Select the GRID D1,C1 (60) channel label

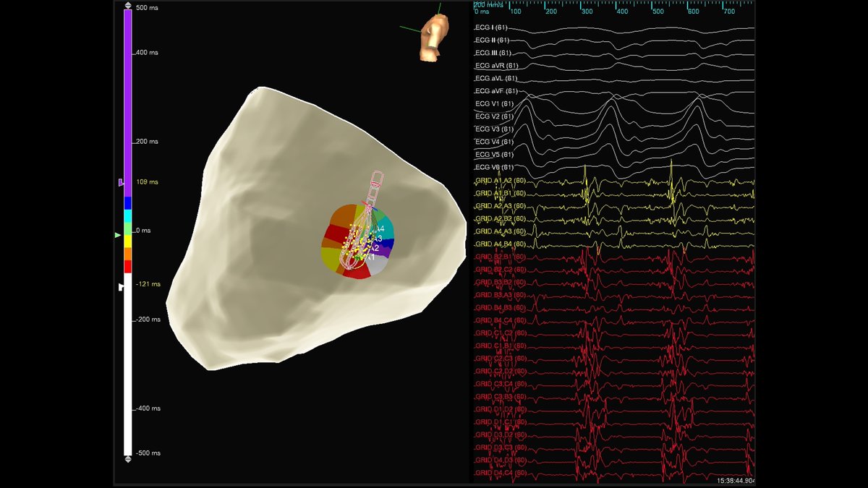[x=500, y=422]
